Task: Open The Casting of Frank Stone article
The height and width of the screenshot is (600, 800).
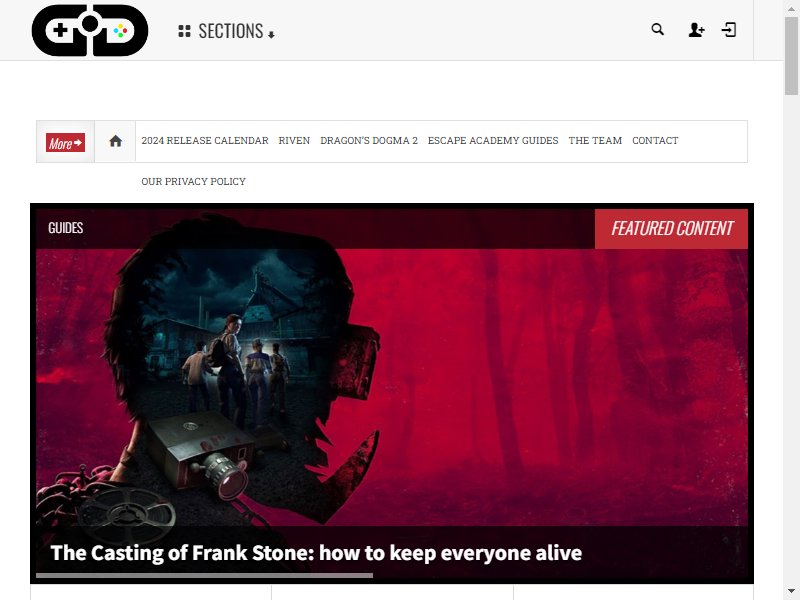Action: pyautogui.click(x=316, y=553)
